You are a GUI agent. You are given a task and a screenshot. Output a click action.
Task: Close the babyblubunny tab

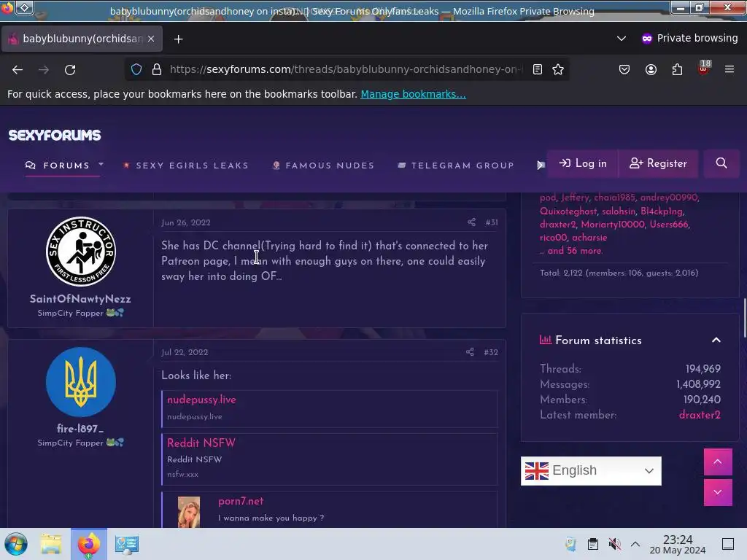(x=151, y=39)
